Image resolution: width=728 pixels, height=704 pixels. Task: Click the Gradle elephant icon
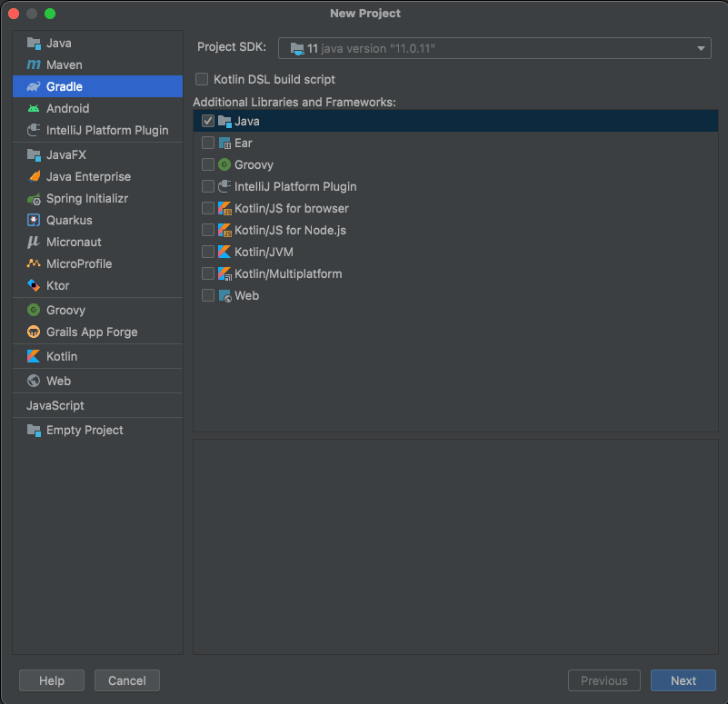(34, 86)
